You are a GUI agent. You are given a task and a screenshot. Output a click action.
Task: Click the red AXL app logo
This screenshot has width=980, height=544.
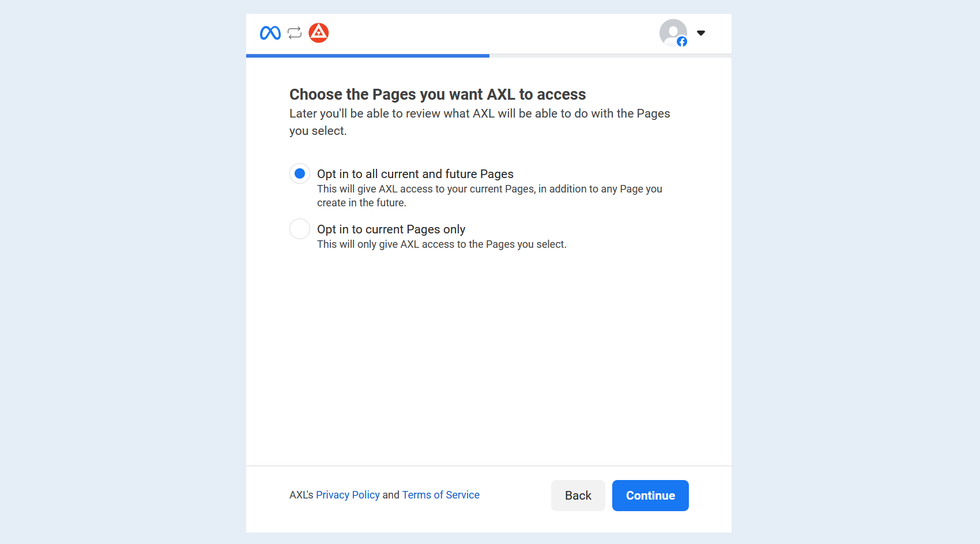[319, 33]
